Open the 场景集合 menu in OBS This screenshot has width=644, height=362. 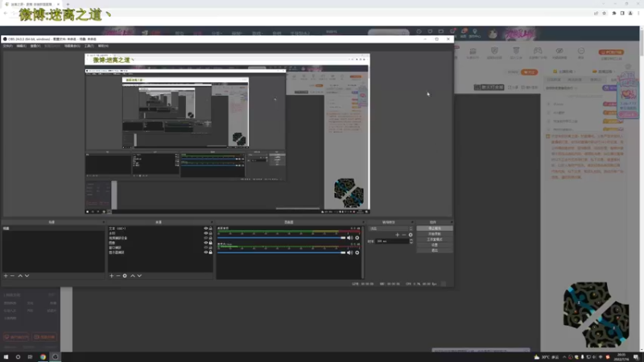(x=72, y=46)
